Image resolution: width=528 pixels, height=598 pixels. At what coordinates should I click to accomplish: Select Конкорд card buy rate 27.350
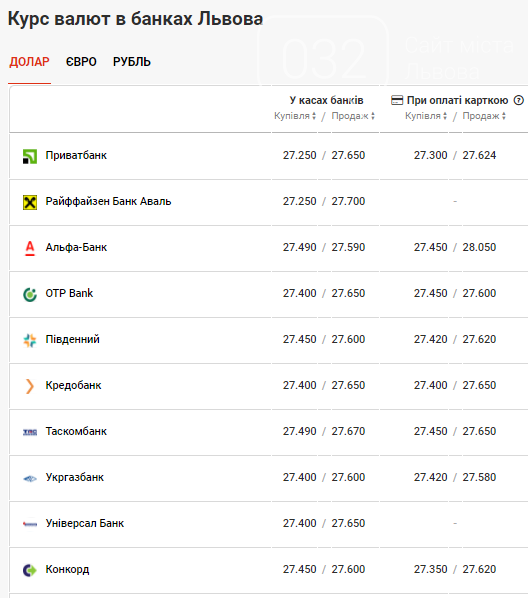pyautogui.click(x=430, y=569)
